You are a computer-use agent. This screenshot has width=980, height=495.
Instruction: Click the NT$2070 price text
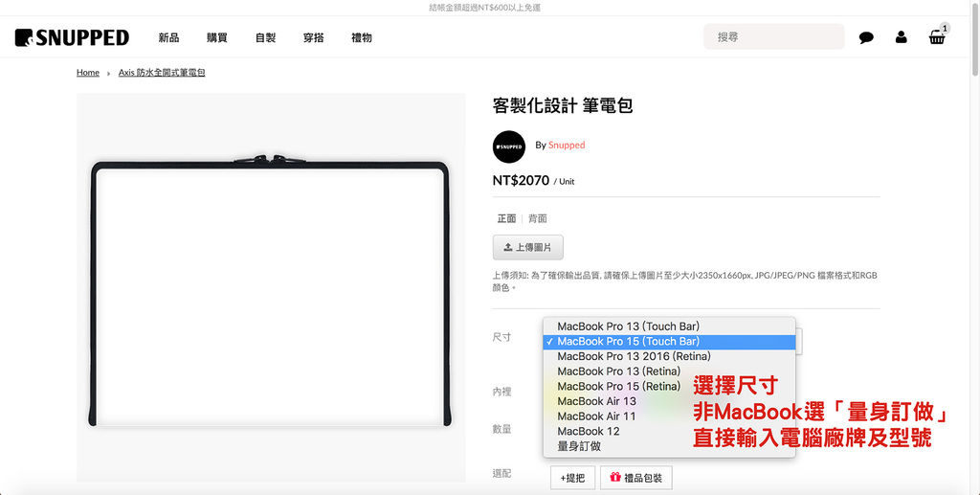[x=521, y=181]
